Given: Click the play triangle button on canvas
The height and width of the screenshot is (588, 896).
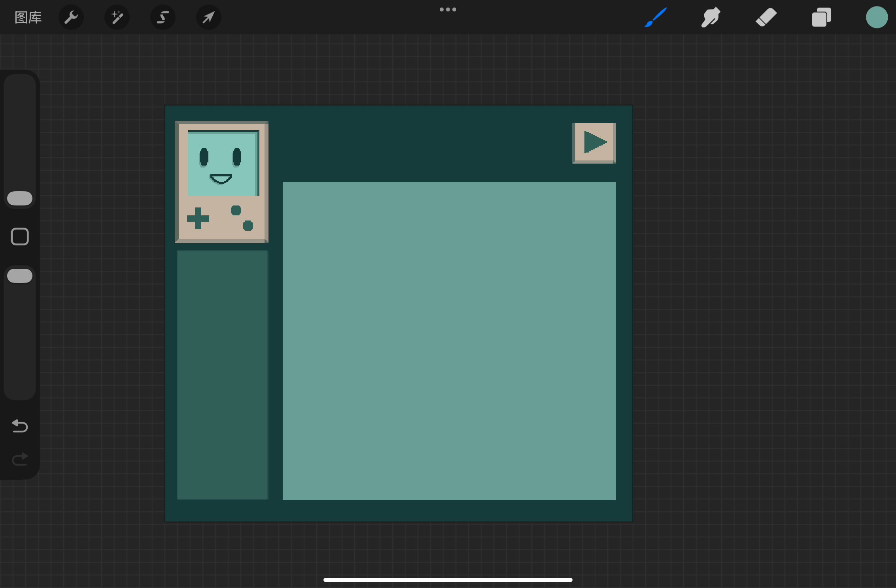Looking at the screenshot, I should (594, 143).
